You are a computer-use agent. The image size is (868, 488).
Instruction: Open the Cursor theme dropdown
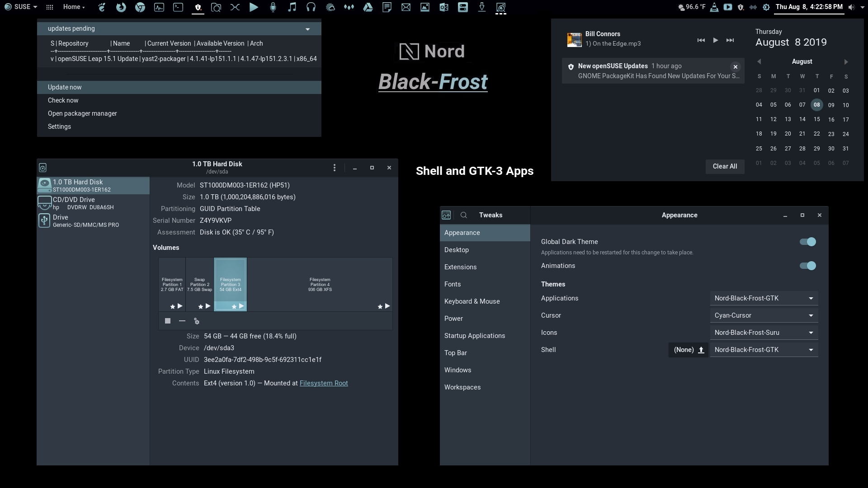[764, 315]
